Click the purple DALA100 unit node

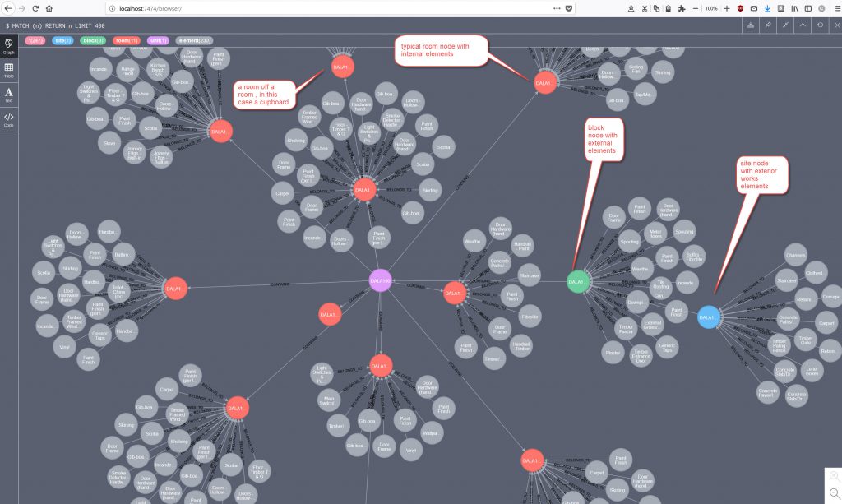(380, 280)
